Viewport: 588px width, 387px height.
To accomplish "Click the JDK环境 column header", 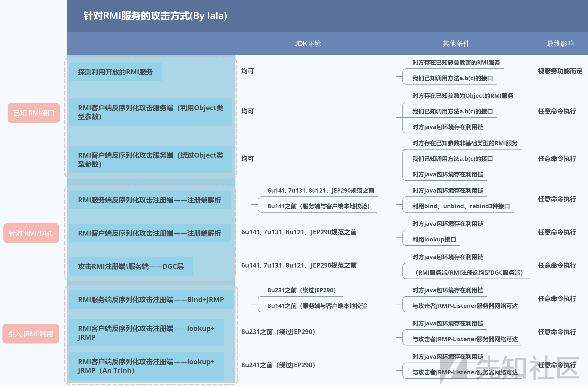I will click(x=307, y=43).
